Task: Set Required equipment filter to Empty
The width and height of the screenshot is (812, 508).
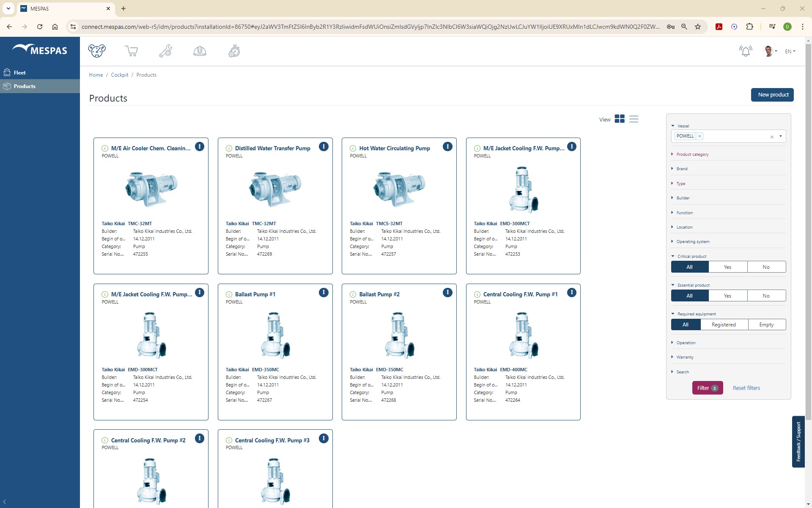Action: (766, 325)
